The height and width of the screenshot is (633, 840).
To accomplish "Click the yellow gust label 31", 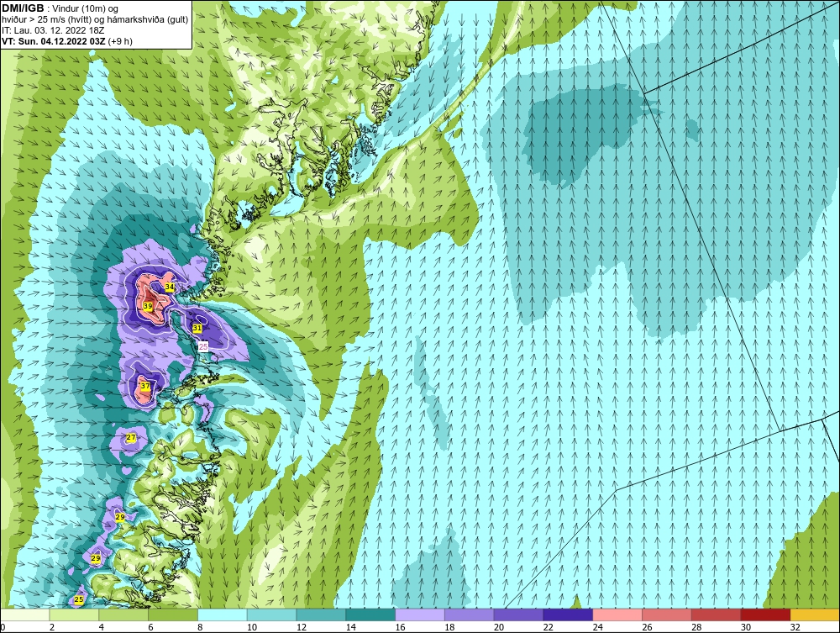I will coord(197,328).
